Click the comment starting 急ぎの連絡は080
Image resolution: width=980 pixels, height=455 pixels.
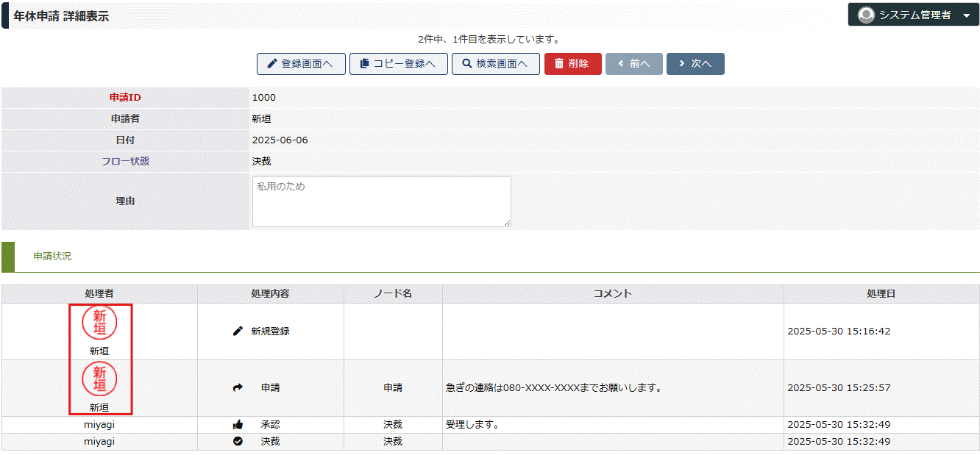pos(554,388)
